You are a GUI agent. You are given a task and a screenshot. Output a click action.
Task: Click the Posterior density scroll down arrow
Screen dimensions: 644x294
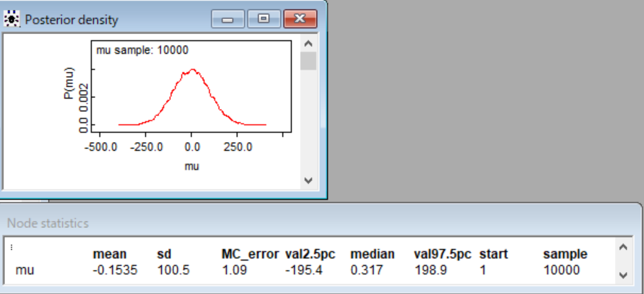pos(309,180)
